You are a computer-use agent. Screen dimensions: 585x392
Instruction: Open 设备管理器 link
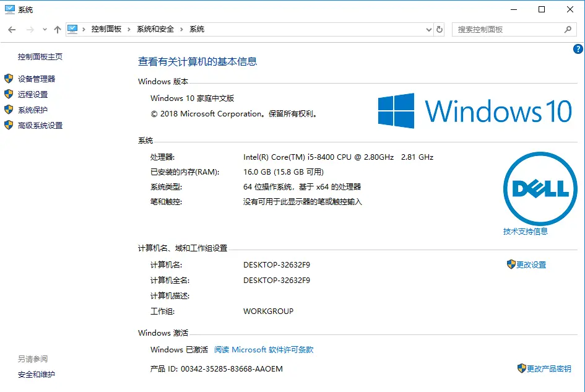[37, 79]
